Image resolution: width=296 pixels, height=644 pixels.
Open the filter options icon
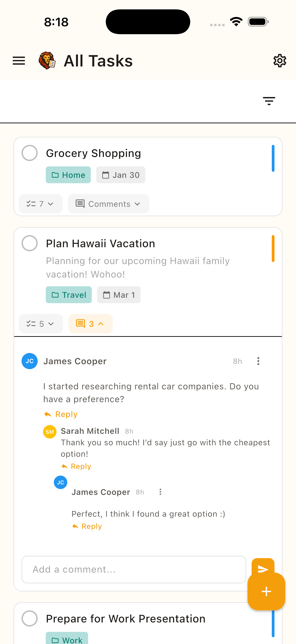point(269,101)
